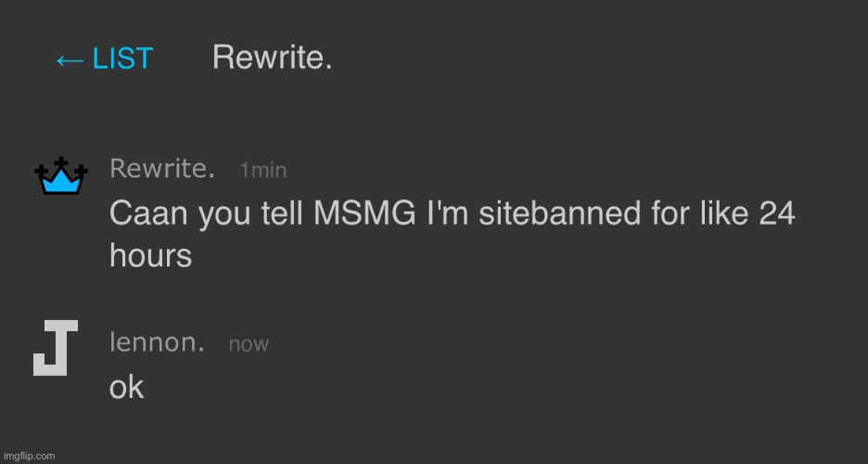Click the blue crown avatar icon

point(61,176)
